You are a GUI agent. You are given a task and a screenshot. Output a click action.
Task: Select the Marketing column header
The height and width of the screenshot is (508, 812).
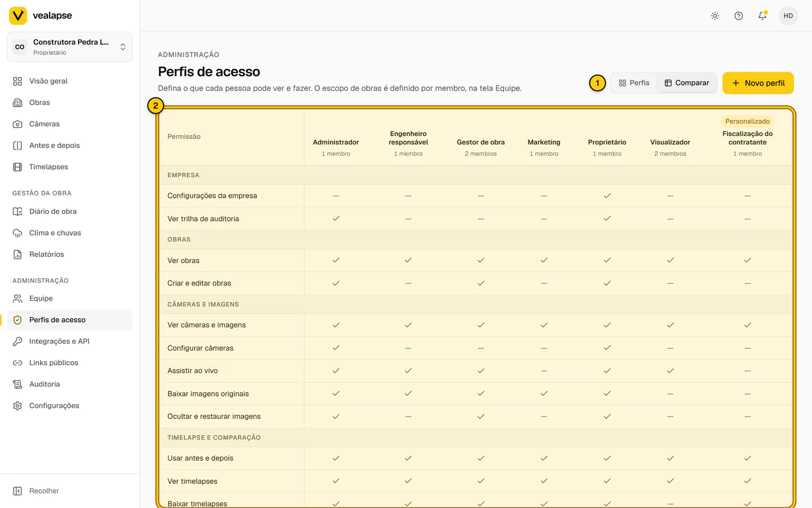pyautogui.click(x=544, y=142)
